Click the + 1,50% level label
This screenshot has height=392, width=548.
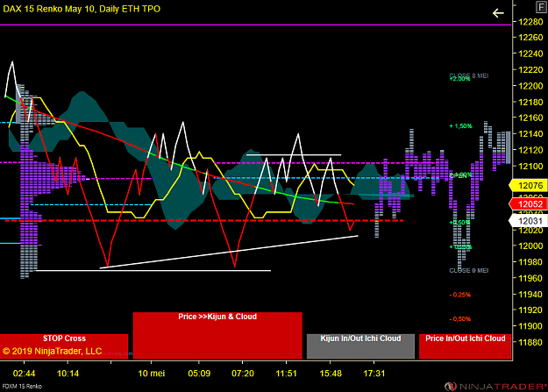pyautogui.click(x=460, y=126)
